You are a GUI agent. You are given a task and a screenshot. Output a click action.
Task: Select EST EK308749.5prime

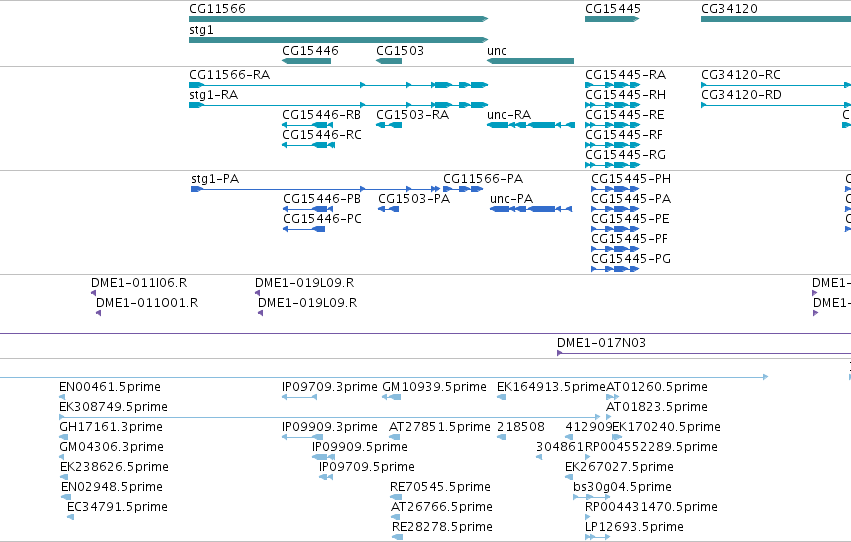[330, 417]
